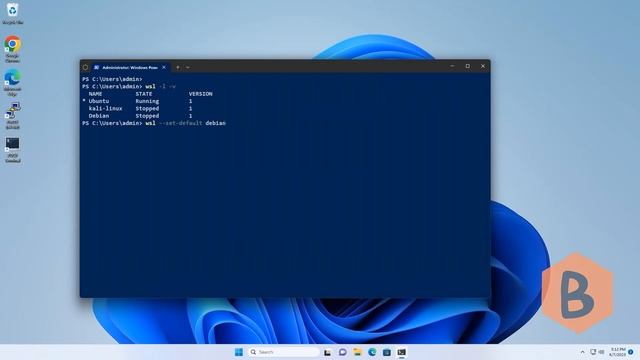The image size is (640, 360).
Task: Click the --set-default debian command text
Action: click(192, 123)
